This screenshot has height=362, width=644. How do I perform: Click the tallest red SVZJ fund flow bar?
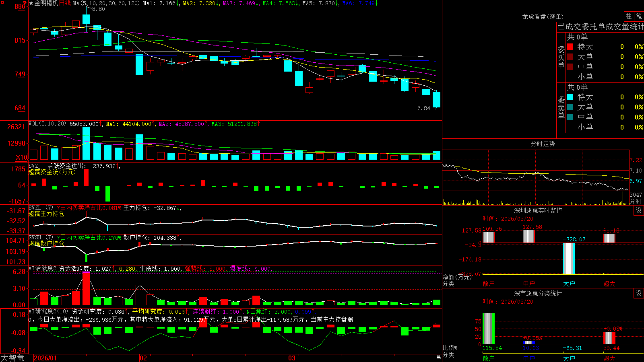click(x=86, y=177)
